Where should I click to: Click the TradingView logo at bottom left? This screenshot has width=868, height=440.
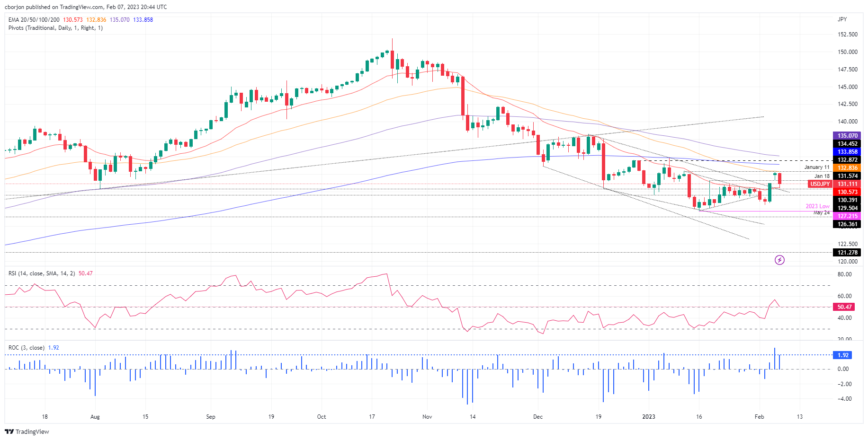(x=27, y=431)
